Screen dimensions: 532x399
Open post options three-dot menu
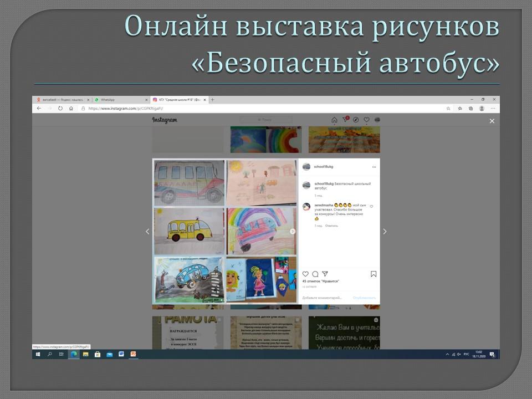coord(374,167)
